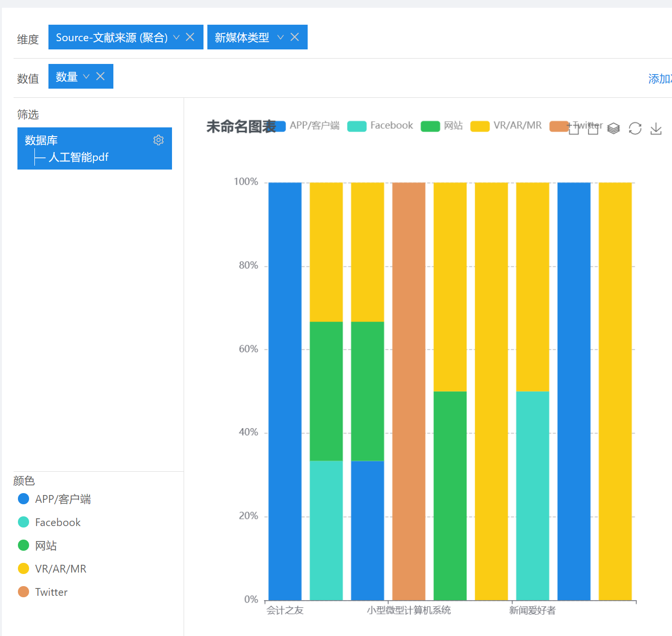Click the 小型微型计算机系统 axis label
The image size is (672, 636).
[x=409, y=610]
